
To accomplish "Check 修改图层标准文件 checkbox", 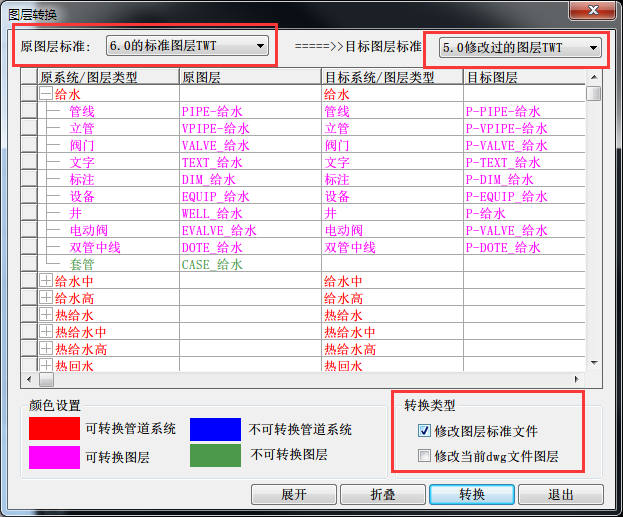I will [x=424, y=431].
